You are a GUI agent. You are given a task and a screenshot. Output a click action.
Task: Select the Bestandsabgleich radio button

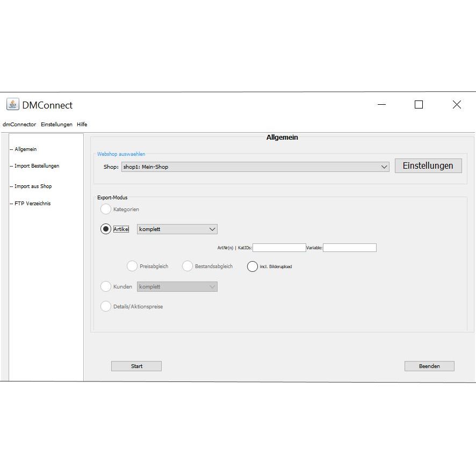click(x=187, y=266)
